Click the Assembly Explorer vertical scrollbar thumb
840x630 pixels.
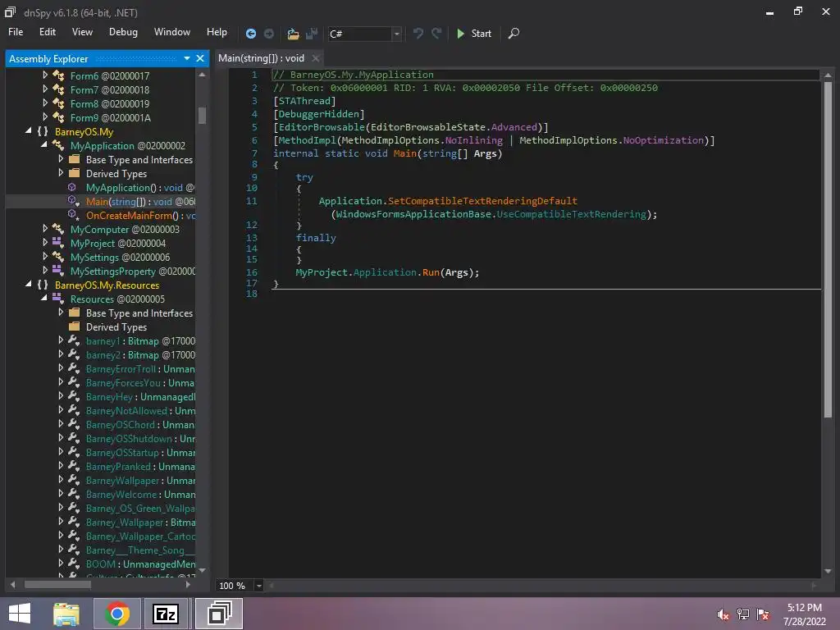click(202, 115)
